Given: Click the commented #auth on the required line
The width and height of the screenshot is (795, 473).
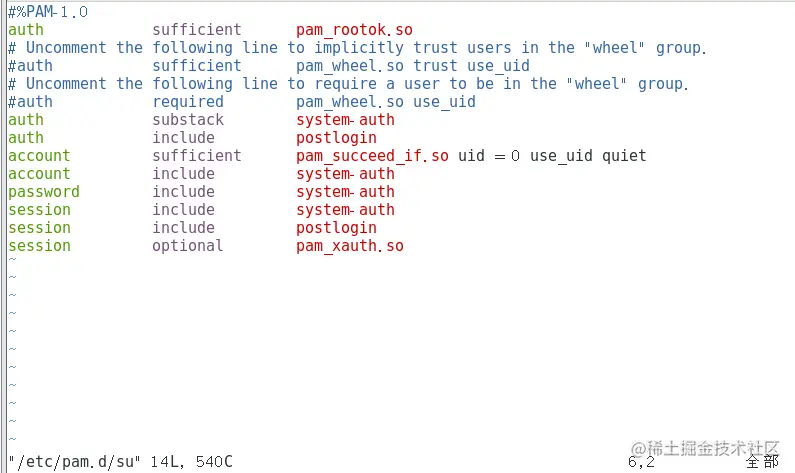Looking at the screenshot, I should [29, 102].
